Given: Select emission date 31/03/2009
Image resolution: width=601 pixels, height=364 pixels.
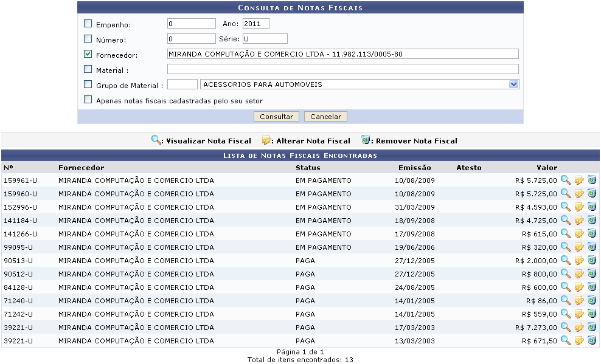Looking at the screenshot, I should (x=415, y=207).
